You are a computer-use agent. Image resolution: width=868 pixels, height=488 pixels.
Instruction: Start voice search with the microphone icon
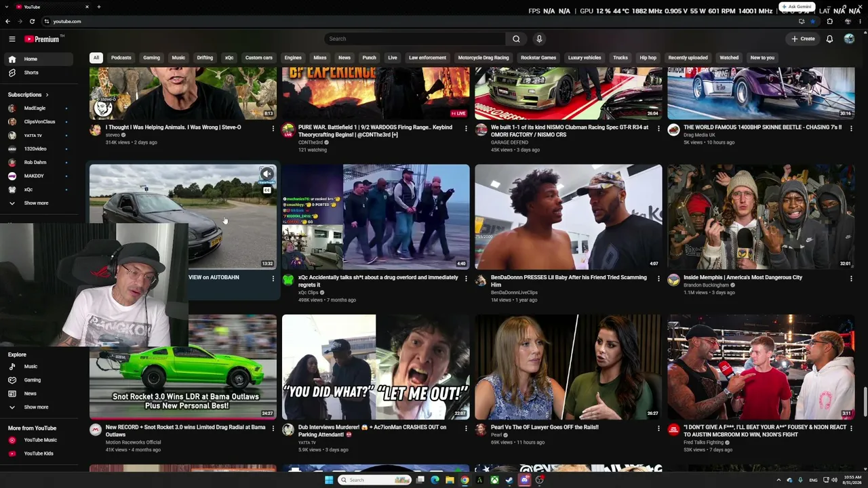tap(539, 39)
